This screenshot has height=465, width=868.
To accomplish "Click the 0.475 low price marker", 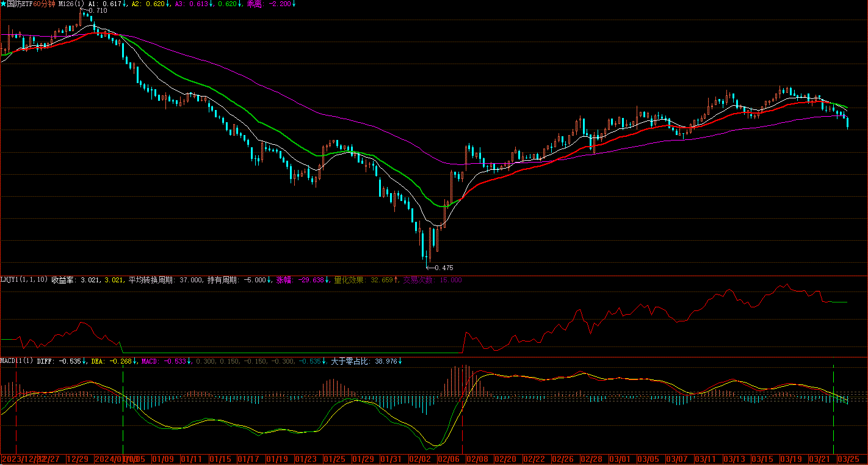I will click(443, 268).
